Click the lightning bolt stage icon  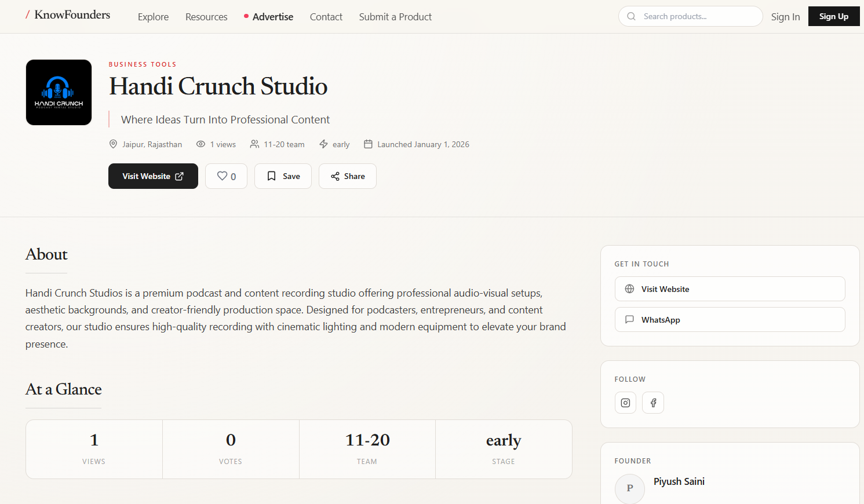point(323,144)
